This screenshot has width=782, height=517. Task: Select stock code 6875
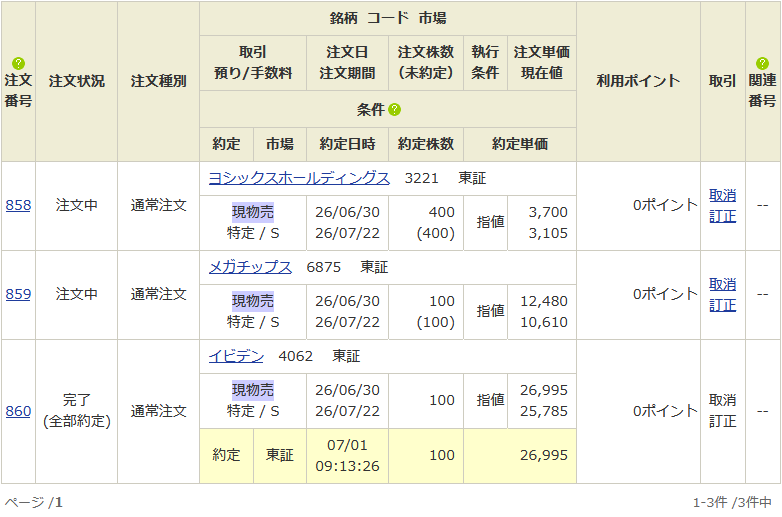tap(324, 267)
